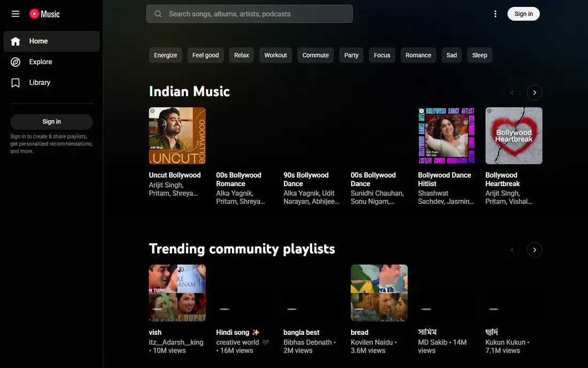
Task: Show previous Trending community playlists
Action: point(512,250)
